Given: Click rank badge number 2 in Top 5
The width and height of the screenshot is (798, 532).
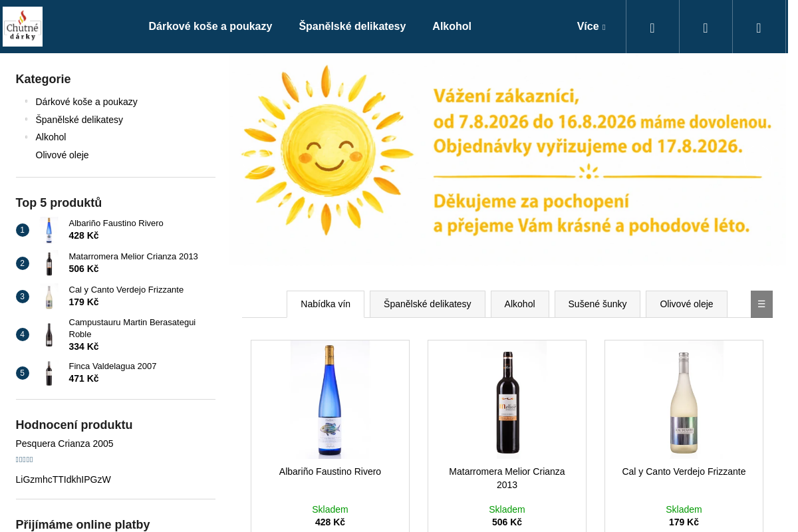Looking at the screenshot, I should pos(23,263).
